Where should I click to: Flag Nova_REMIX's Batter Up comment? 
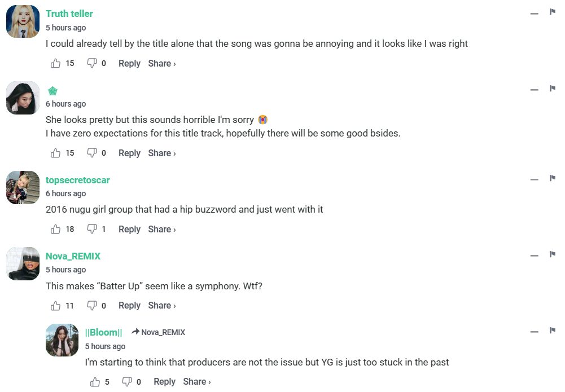[553, 254]
